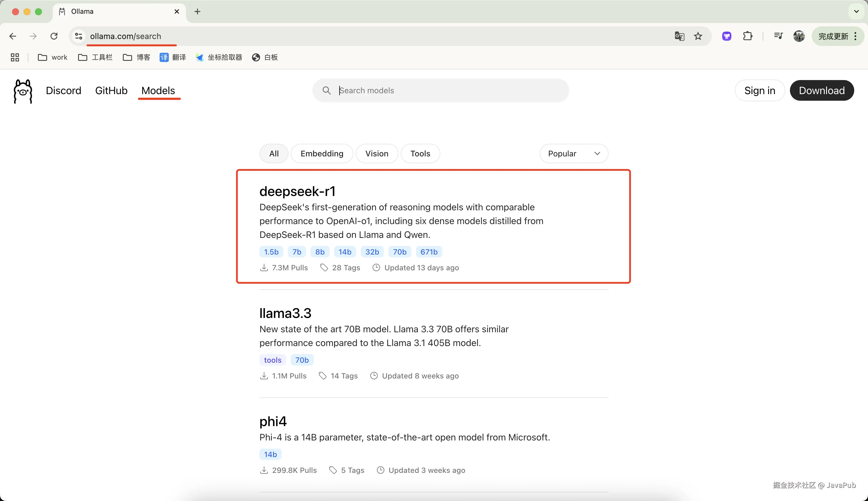The height and width of the screenshot is (501, 868).
Task: Open the work bookmarks folder
Action: [52, 57]
